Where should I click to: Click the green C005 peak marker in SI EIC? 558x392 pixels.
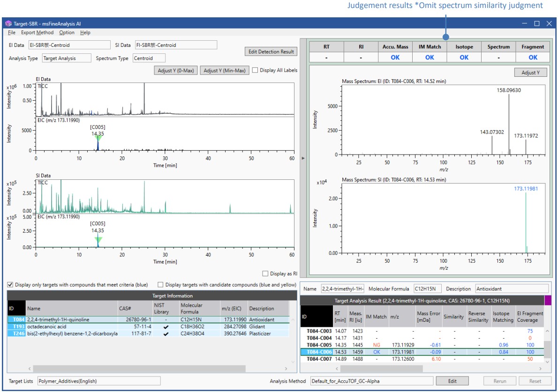point(98,240)
